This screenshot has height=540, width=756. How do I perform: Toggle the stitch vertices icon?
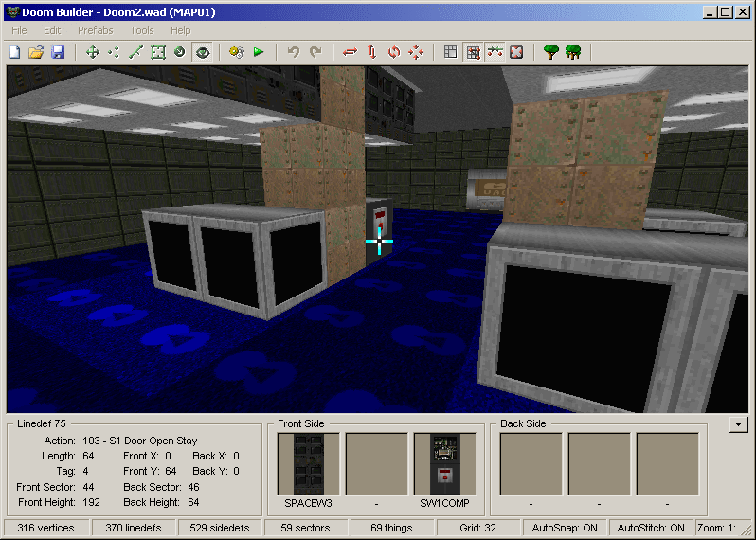pyautogui.click(x=495, y=52)
